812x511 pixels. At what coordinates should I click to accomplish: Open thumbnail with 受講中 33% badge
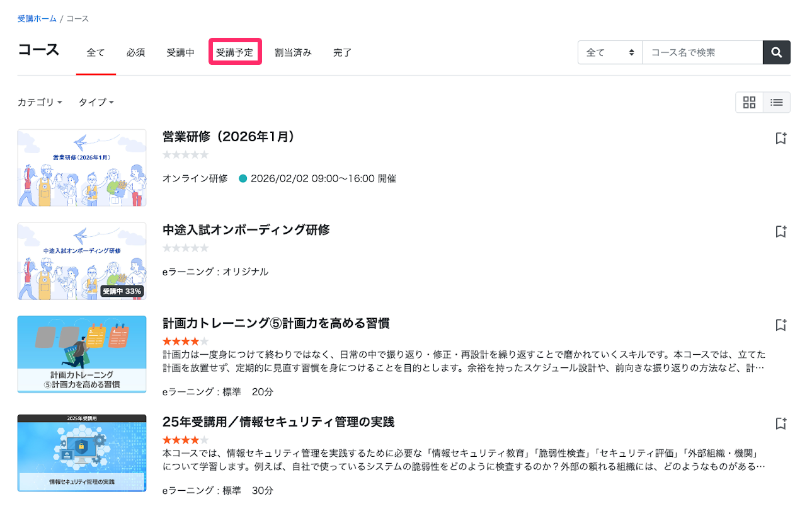82,261
